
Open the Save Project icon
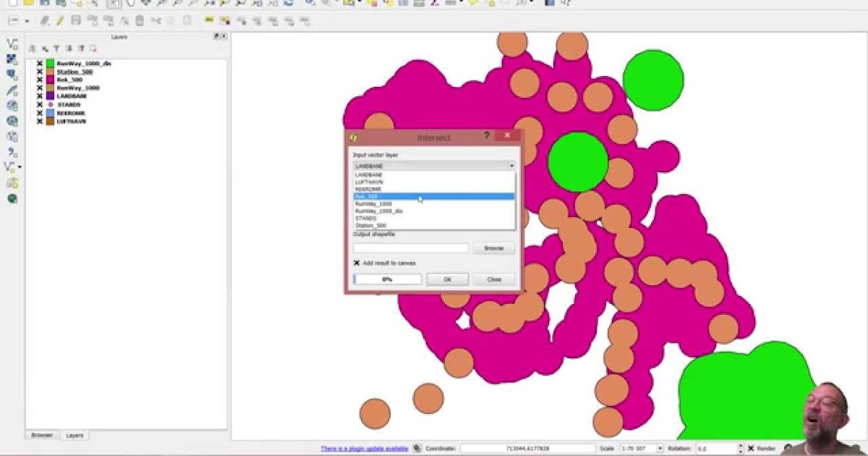42,4
